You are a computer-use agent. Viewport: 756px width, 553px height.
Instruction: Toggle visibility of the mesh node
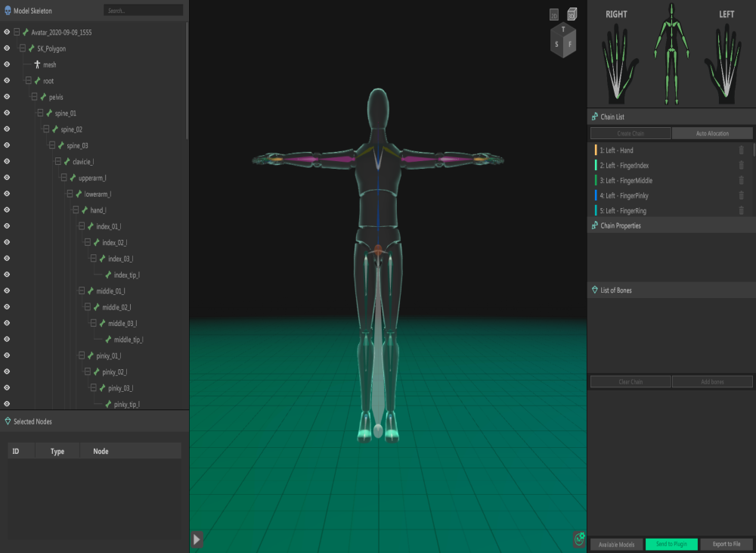click(x=7, y=64)
